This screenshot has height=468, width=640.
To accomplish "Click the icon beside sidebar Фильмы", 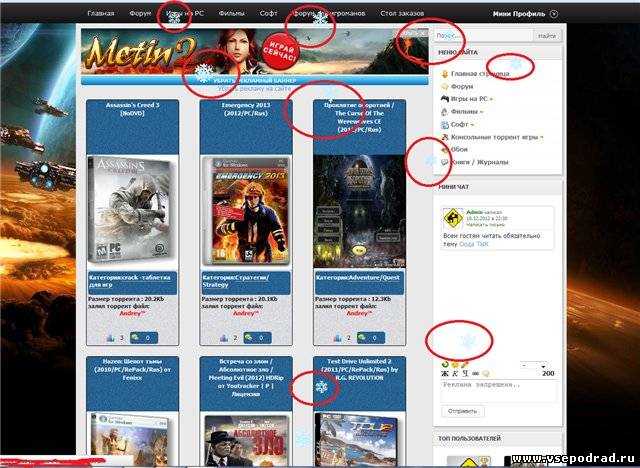I will pyautogui.click(x=445, y=111).
